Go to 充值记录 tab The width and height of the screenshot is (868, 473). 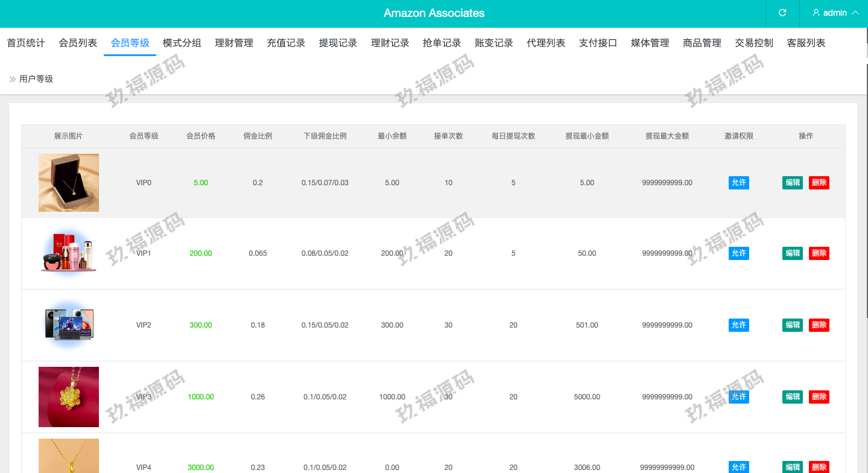pyautogui.click(x=286, y=43)
